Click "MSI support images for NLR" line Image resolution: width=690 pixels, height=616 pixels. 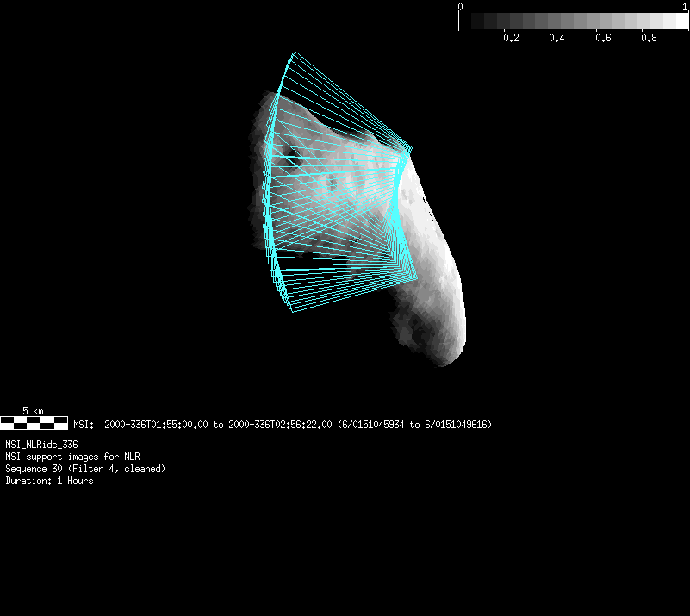tap(72, 457)
